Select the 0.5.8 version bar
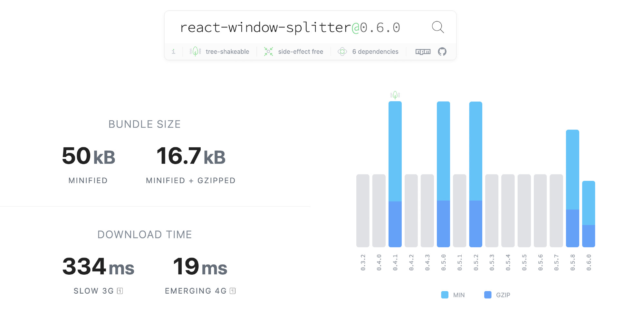This screenshot has width=644, height=333. (x=572, y=189)
